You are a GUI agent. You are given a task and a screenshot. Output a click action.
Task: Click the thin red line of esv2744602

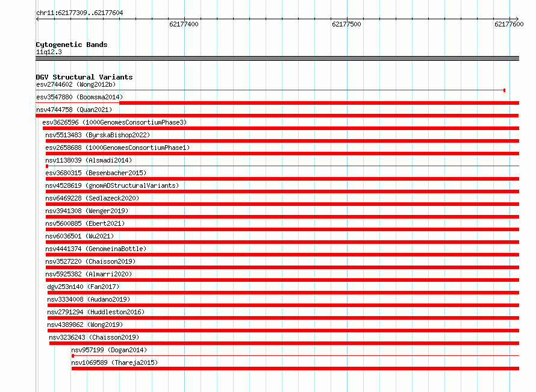point(269,90)
